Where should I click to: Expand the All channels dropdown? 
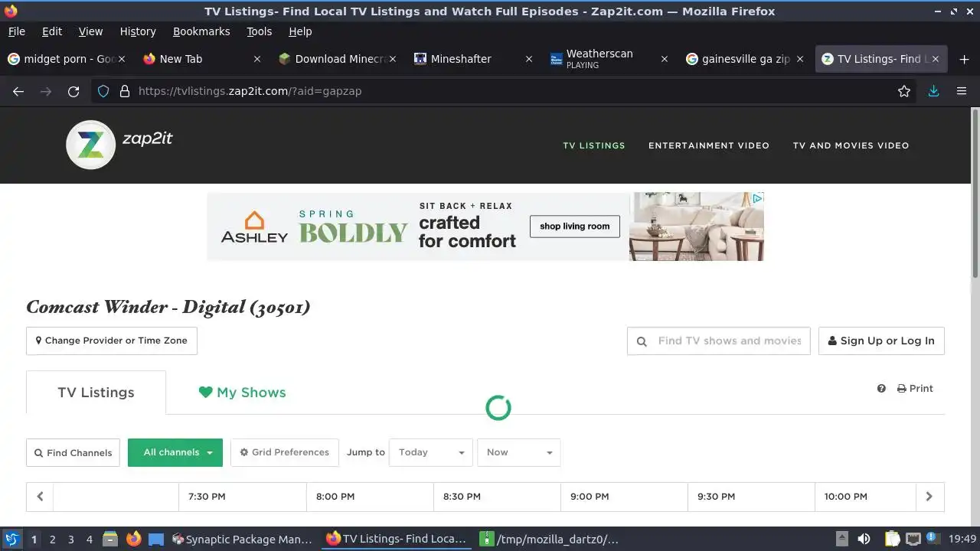point(175,452)
